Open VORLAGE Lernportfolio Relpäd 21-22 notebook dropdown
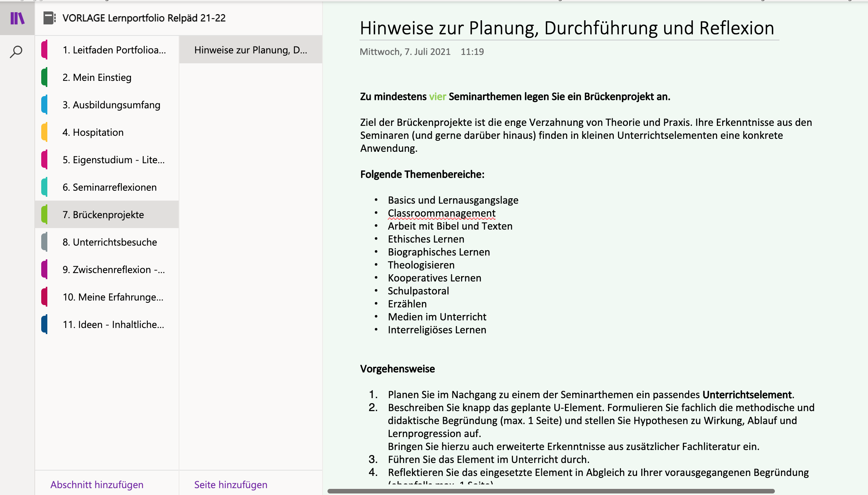Image resolution: width=868 pixels, height=495 pixels. click(144, 18)
